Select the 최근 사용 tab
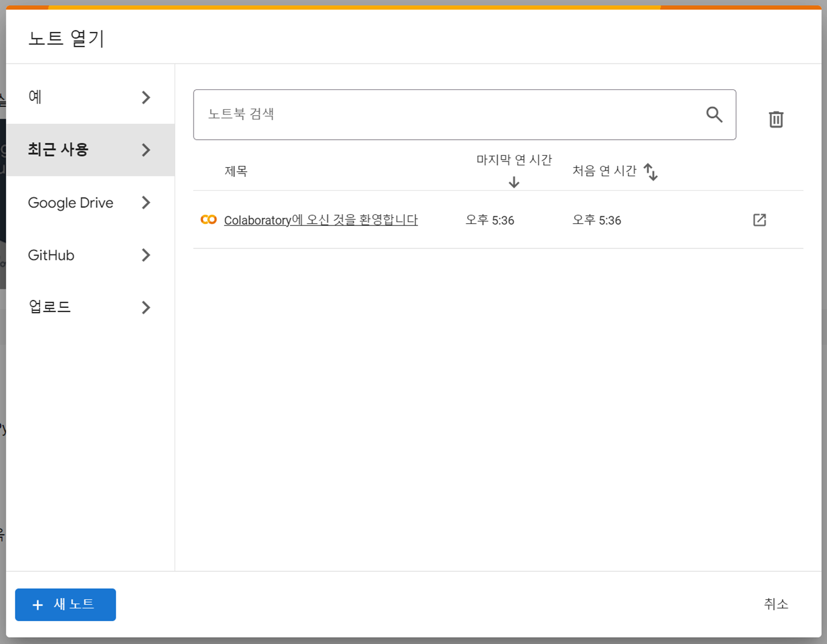Viewport: 827px width, 644px height. point(90,150)
